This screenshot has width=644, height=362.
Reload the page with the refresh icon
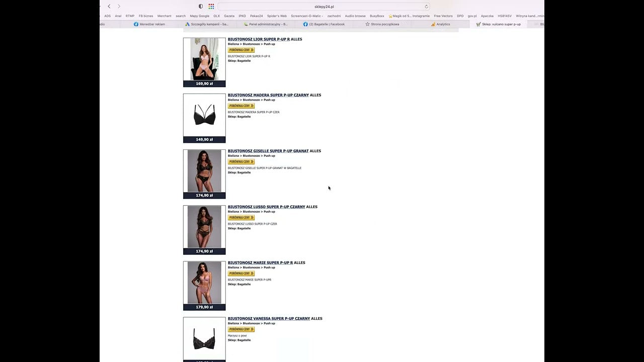[x=426, y=7]
